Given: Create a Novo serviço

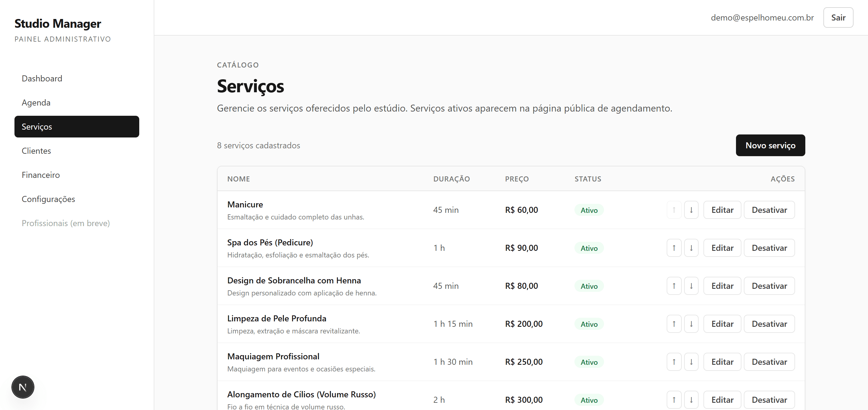Looking at the screenshot, I should (x=770, y=145).
